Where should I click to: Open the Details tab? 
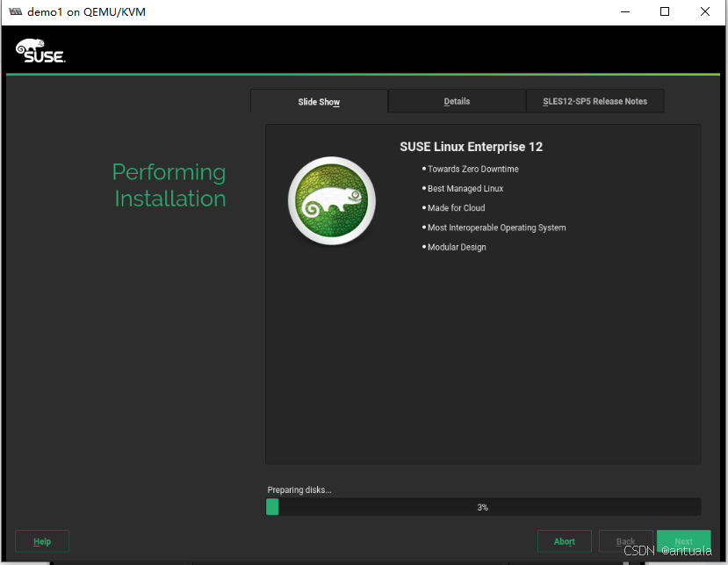pyautogui.click(x=457, y=101)
